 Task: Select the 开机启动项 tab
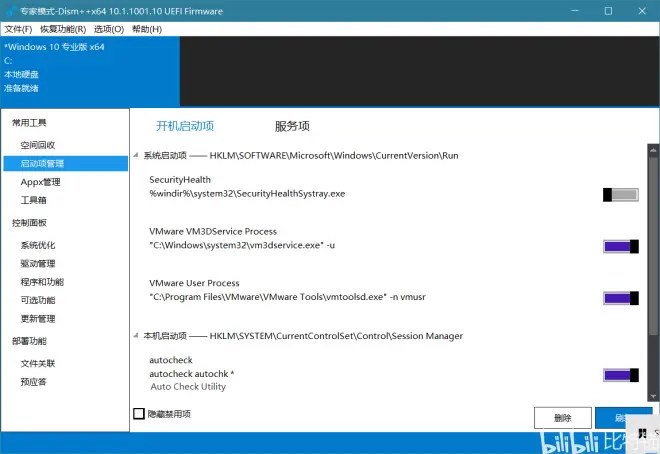click(185, 126)
